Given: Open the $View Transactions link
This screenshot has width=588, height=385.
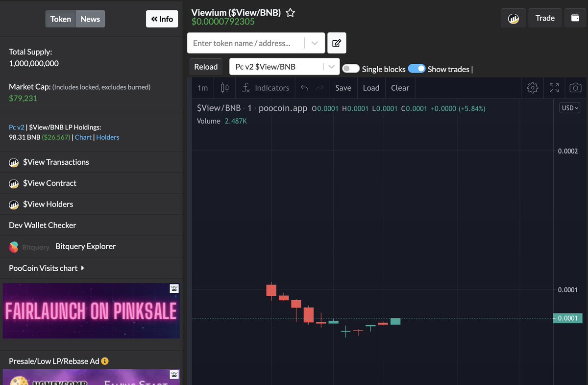Looking at the screenshot, I should pos(56,162).
